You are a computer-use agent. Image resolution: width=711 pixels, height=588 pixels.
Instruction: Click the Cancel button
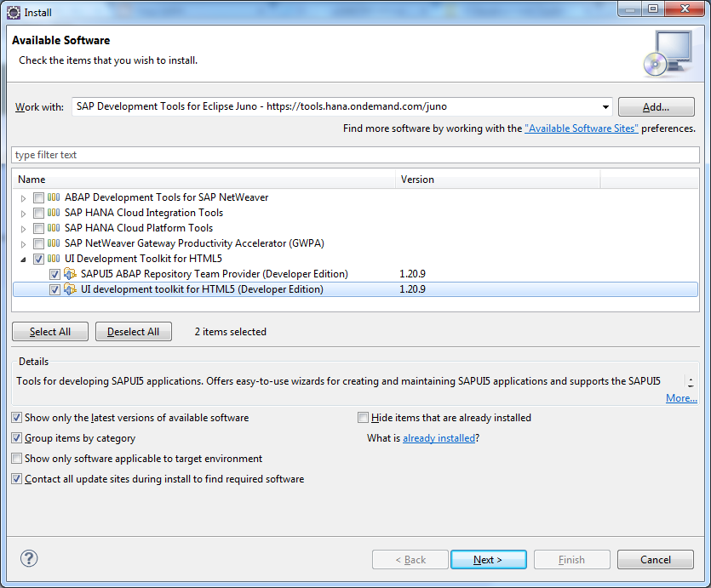click(x=655, y=559)
